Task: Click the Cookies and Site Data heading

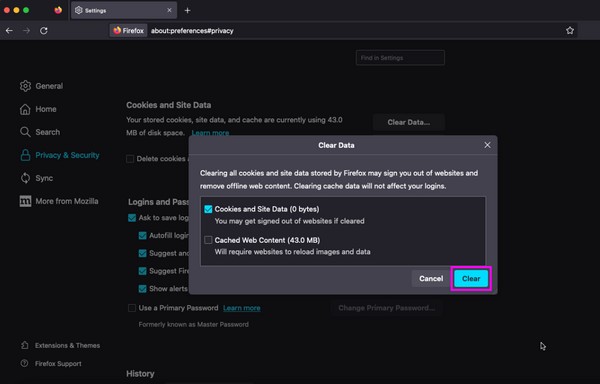Action: pos(169,105)
